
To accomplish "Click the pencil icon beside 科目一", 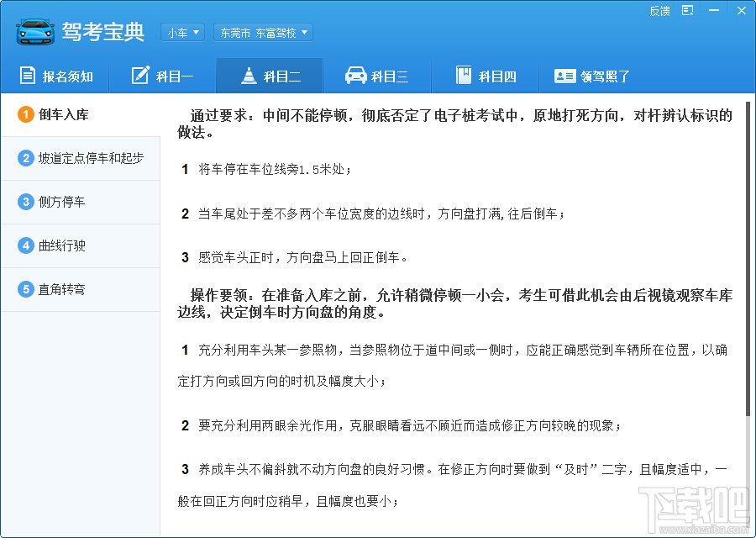I will [x=139, y=76].
